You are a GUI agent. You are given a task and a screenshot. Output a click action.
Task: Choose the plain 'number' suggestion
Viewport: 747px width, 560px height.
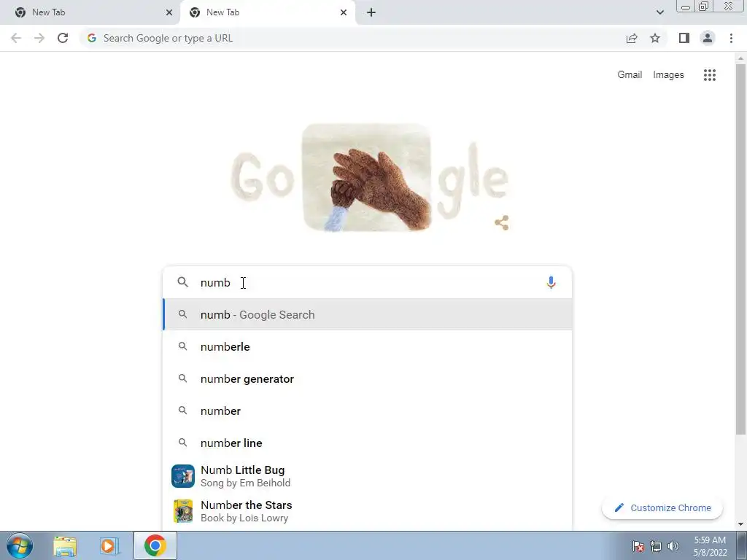point(367,411)
